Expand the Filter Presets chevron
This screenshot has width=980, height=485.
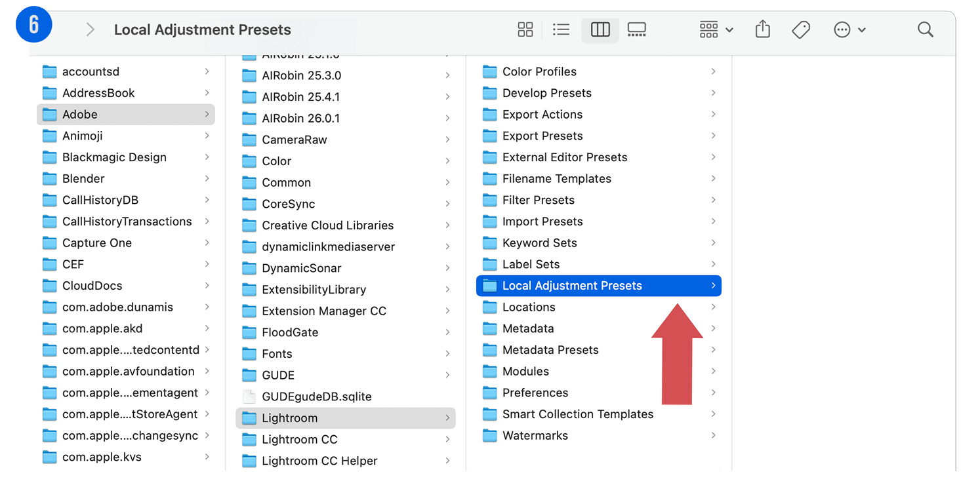(x=713, y=200)
